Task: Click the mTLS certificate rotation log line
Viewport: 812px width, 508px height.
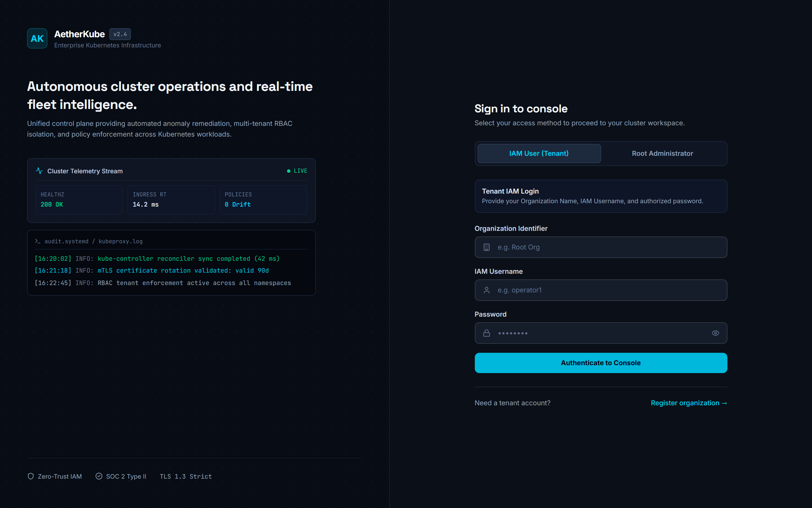Action: [152, 270]
